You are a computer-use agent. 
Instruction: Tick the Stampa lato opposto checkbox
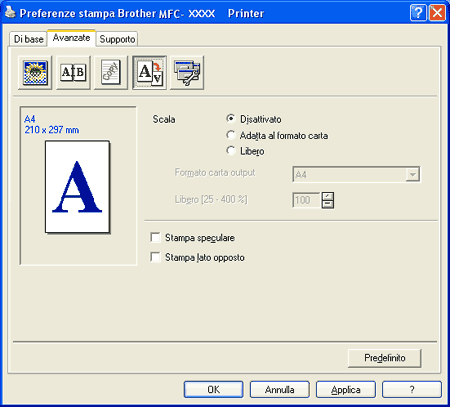[155, 257]
